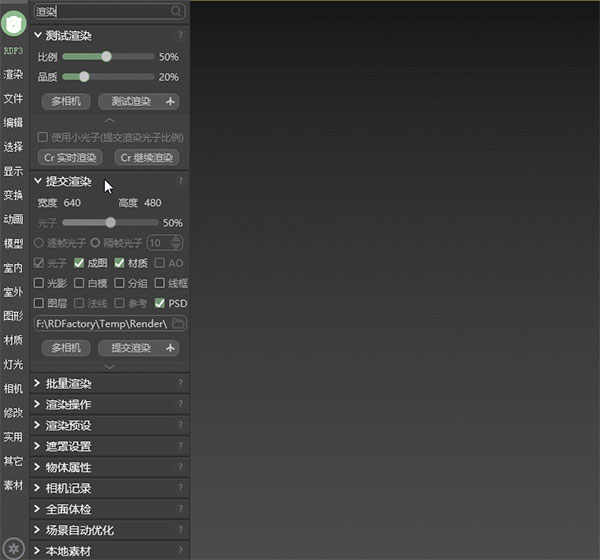Click the F:\RDFactory render path field
The height and width of the screenshot is (560, 600).
pos(100,324)
